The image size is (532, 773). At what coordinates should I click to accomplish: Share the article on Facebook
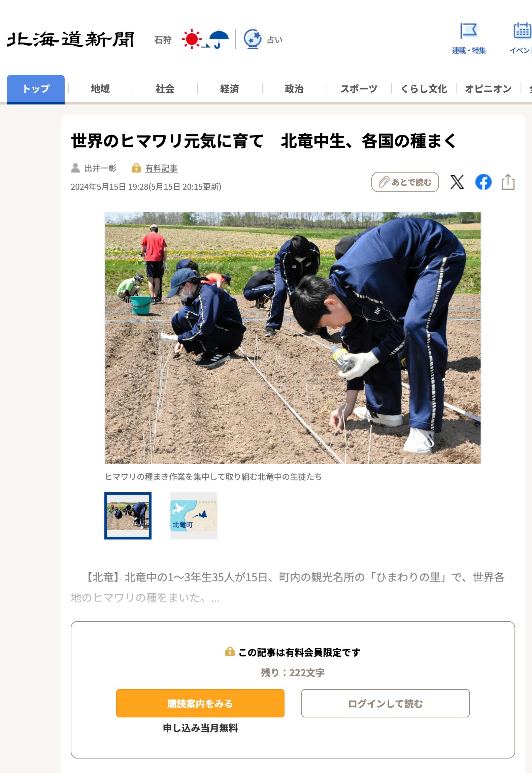point(483,182)
